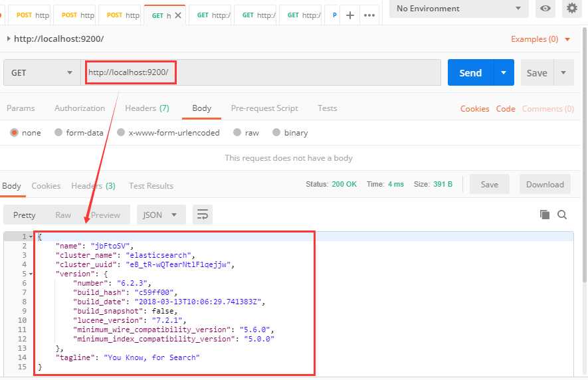
Task: Select the raw body option
Action: 237,132
